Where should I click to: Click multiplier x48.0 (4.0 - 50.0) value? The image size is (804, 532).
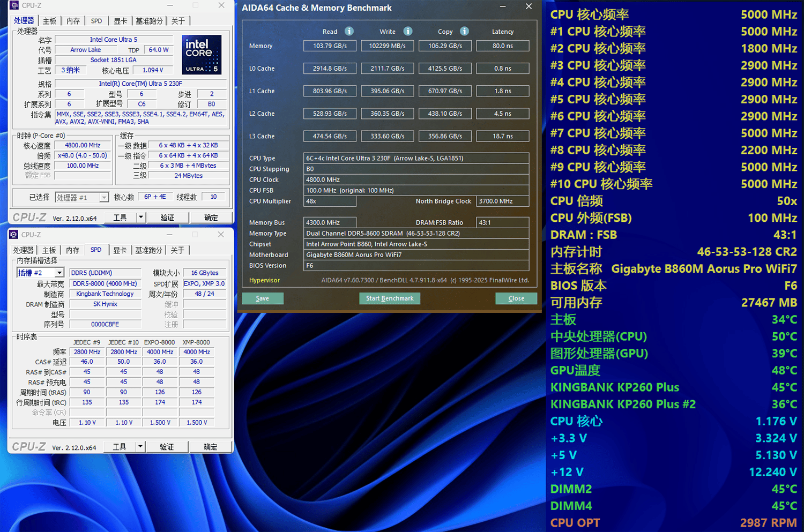pos(83,155)
